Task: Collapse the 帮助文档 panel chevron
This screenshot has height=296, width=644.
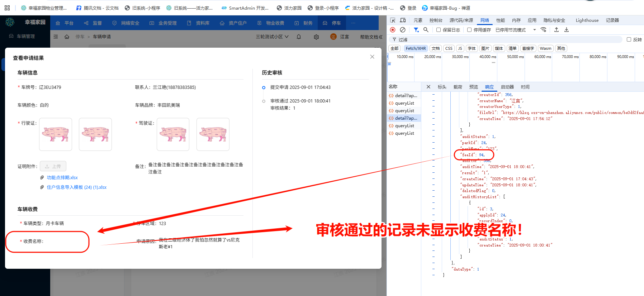Action: point(380,37)
